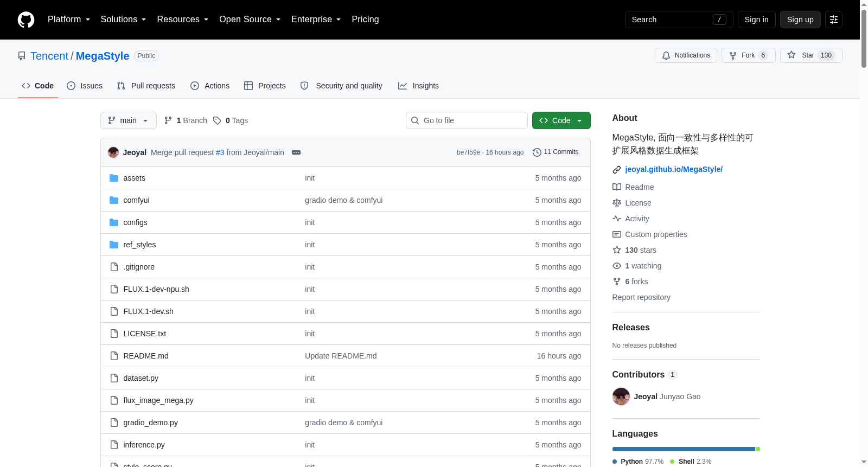Click the comfyui folder icon

(x=114, y=200)
